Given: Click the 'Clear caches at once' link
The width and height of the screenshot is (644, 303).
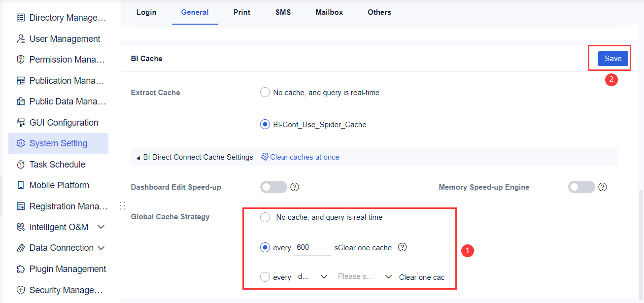Looking at the screenshot, I should click(305, 157).
